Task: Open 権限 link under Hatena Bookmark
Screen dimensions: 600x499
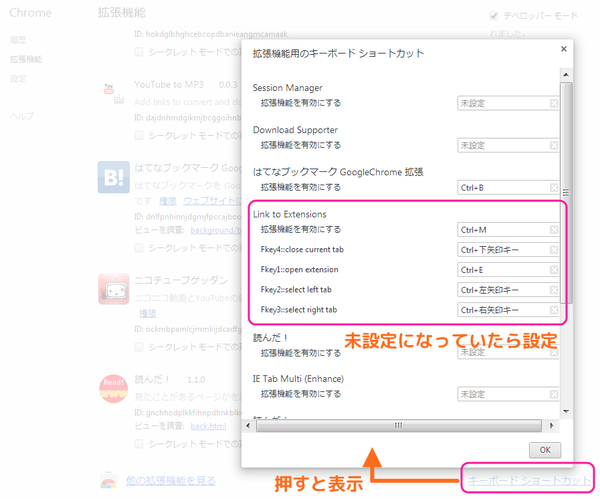Action: [168, 201]
